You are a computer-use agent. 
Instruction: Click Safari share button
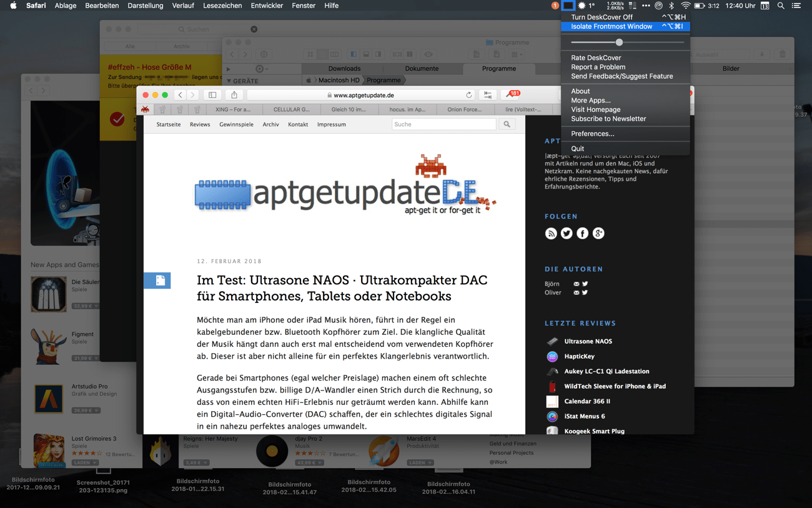point(234,95)
